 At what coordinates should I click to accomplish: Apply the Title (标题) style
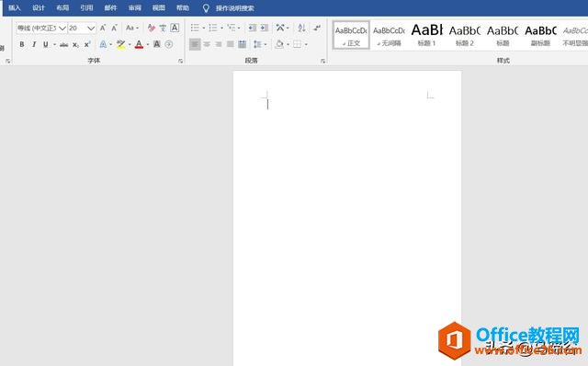(x=503, y=35)
